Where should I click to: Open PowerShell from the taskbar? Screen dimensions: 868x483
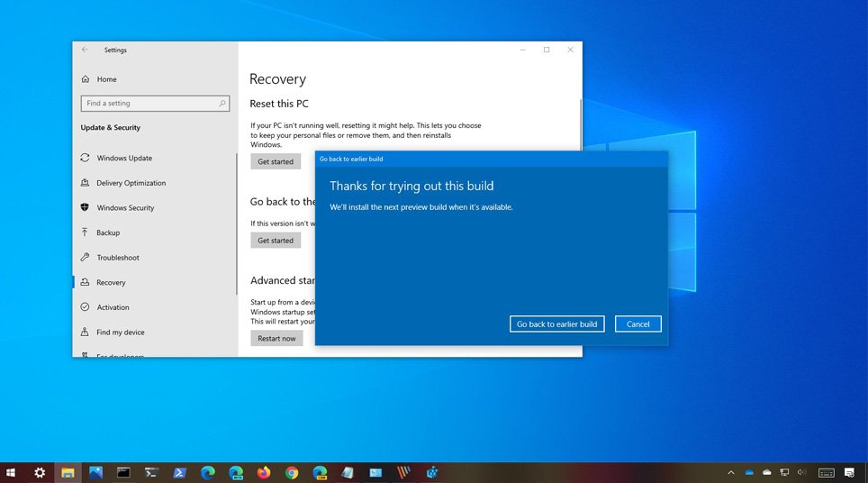[180, 472]
